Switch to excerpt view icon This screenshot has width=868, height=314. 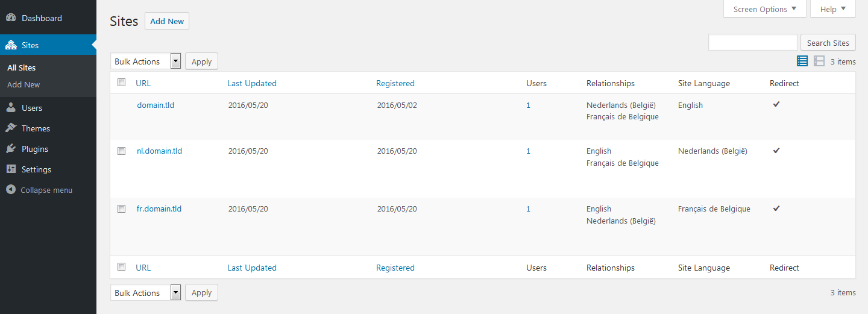(819, 61)
